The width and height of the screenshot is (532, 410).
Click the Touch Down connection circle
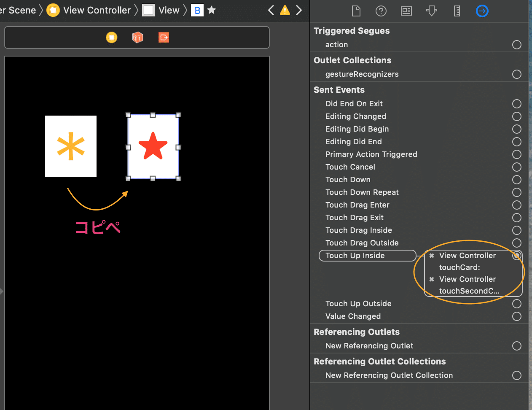tap(517, 180)
